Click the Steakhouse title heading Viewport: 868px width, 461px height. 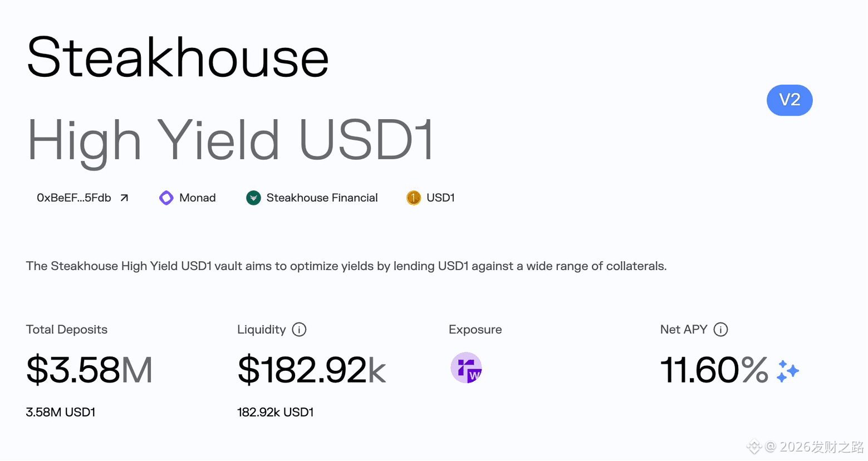(178, 57)
